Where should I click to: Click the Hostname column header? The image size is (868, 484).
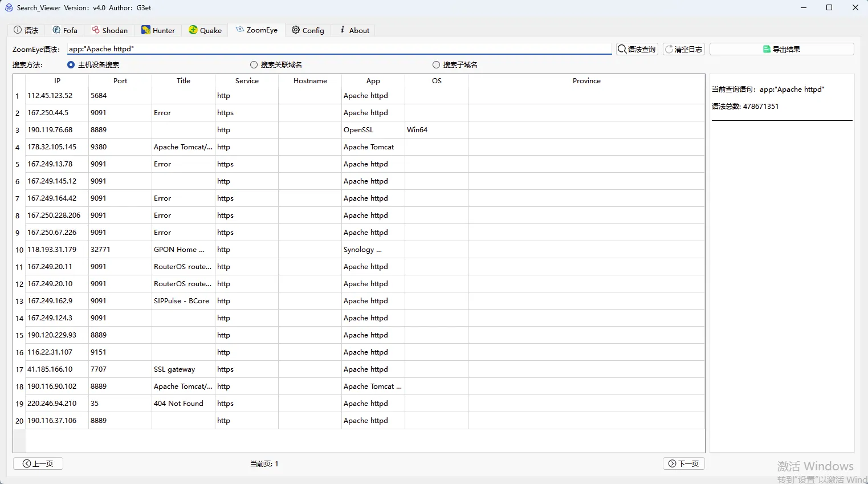pyautogui.click(x=310, y=81)
